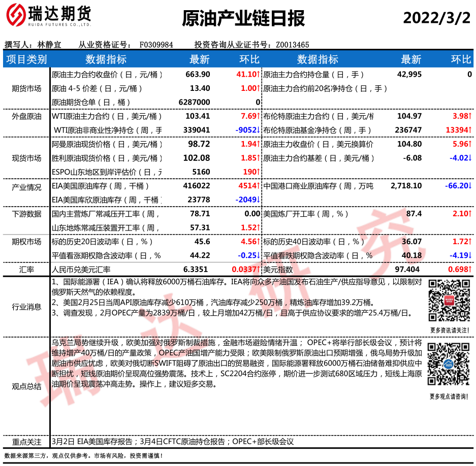Click the Ruida Futures logo
Screen dimensions: 476x466
pos(48,18)
